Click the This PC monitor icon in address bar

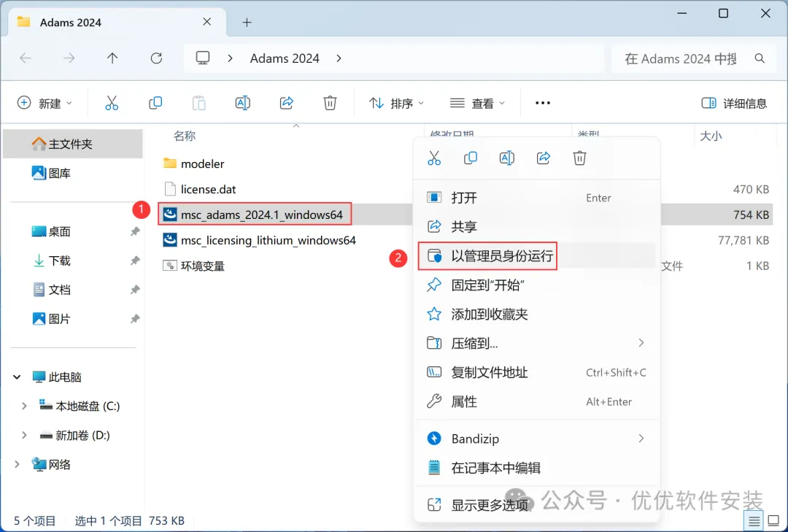203,58
